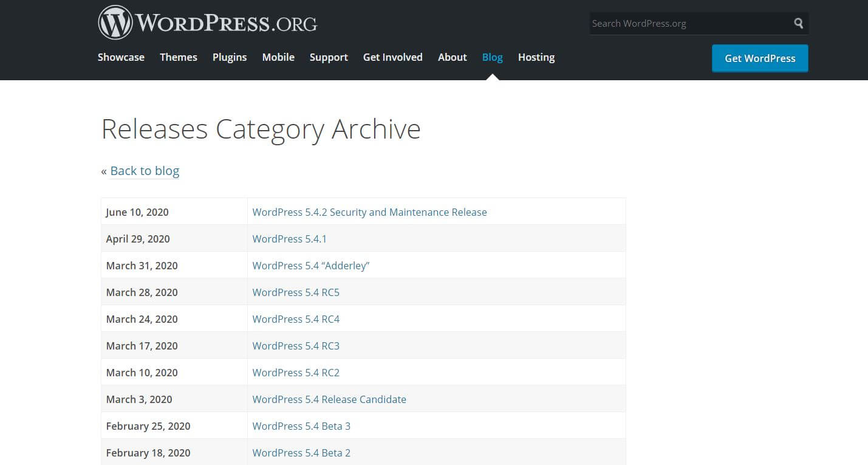Click the March 31, 2020 date cell
This screenshot has height=465, width=868.
[174, 265]
